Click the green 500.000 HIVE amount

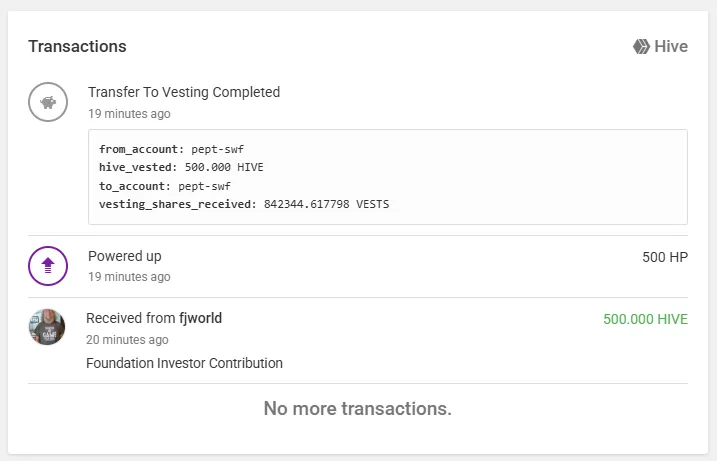(x=645, y=319)
